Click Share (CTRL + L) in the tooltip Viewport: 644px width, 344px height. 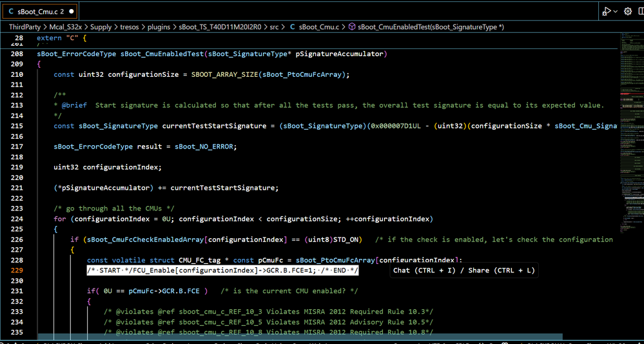pos(500,270)
